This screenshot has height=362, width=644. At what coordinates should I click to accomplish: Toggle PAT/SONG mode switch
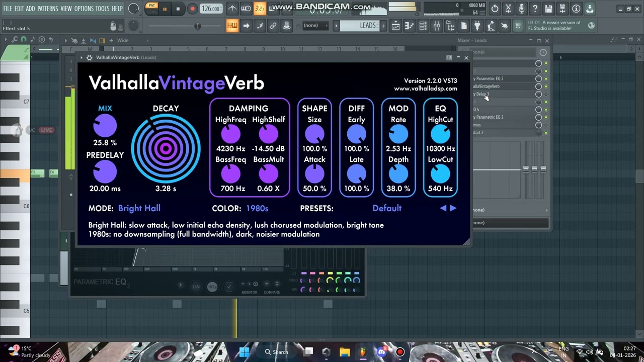151,8
